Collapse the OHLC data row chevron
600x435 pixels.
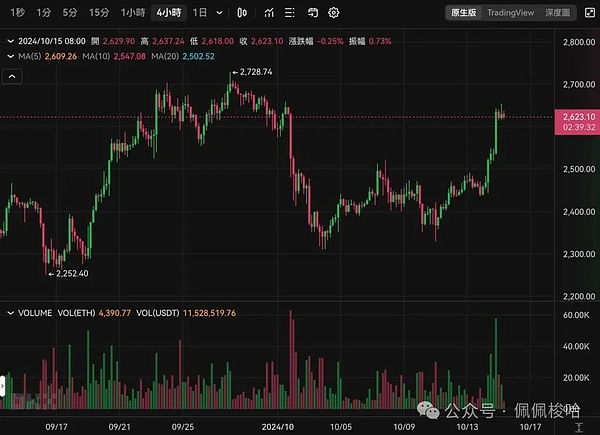11,41
